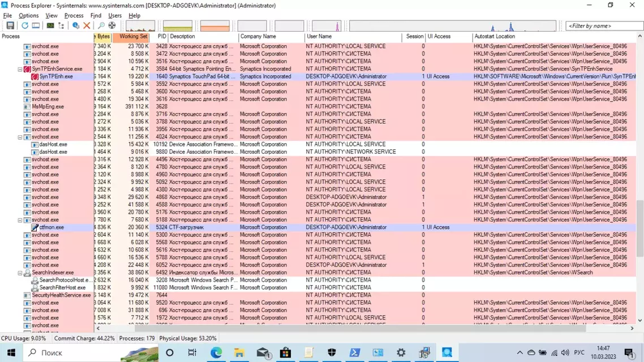Click the yellow commit history mini graph
This screenshot has width=644, height=362.
click(x=178, y=26)
